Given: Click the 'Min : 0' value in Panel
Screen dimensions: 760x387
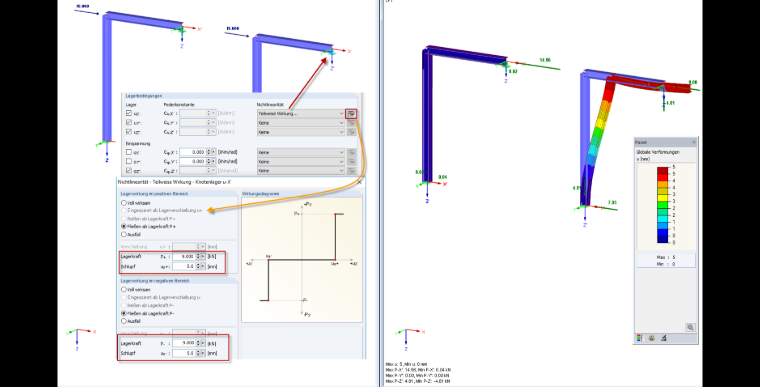Looking at the screenshot, I should (x=665, y=264).
